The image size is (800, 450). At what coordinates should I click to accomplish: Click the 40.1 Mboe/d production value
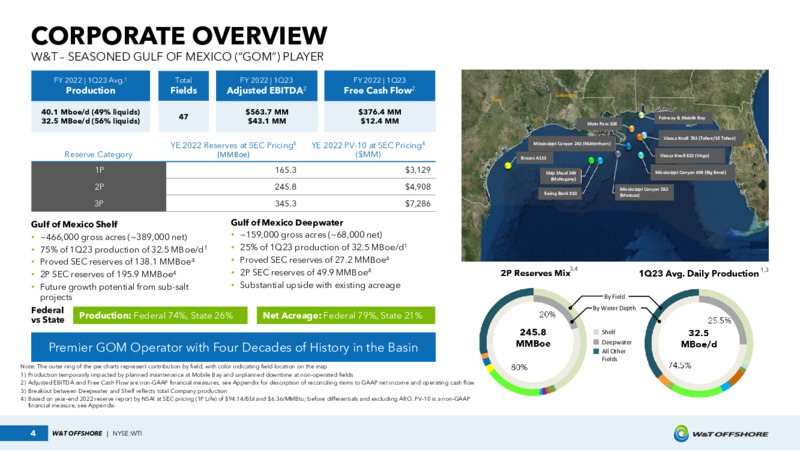[x=91, y=112]
